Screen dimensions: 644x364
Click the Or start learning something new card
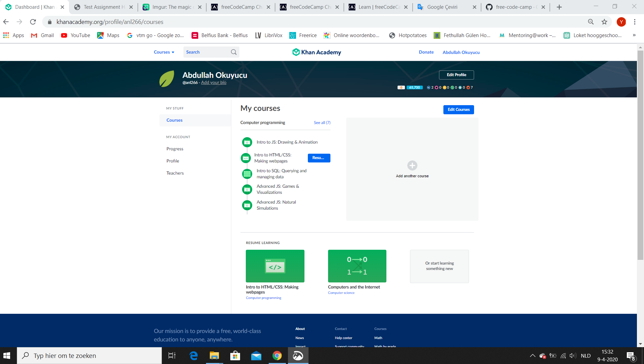439,266
